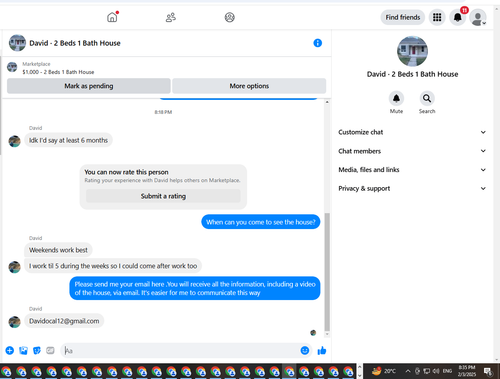This screenshot has width=500, height=379.
Task: Open the notifications bell
Action: [x=458, y=17]
